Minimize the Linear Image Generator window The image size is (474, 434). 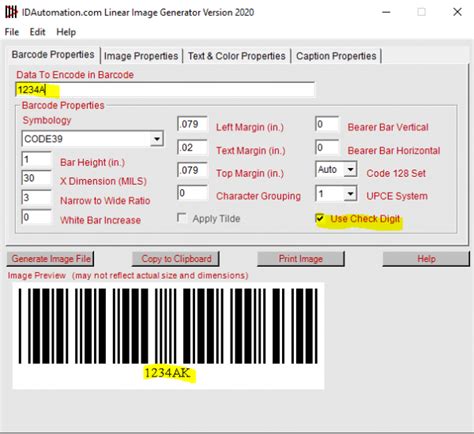pyautogui.click(x=386, y=12)
